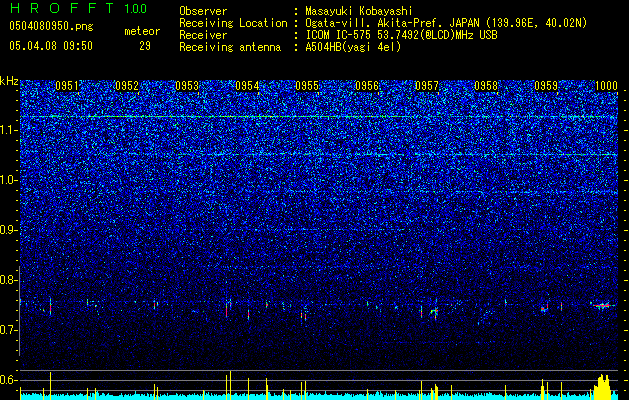Select the 0959 time label
The image size is (629, 400).
546,86
